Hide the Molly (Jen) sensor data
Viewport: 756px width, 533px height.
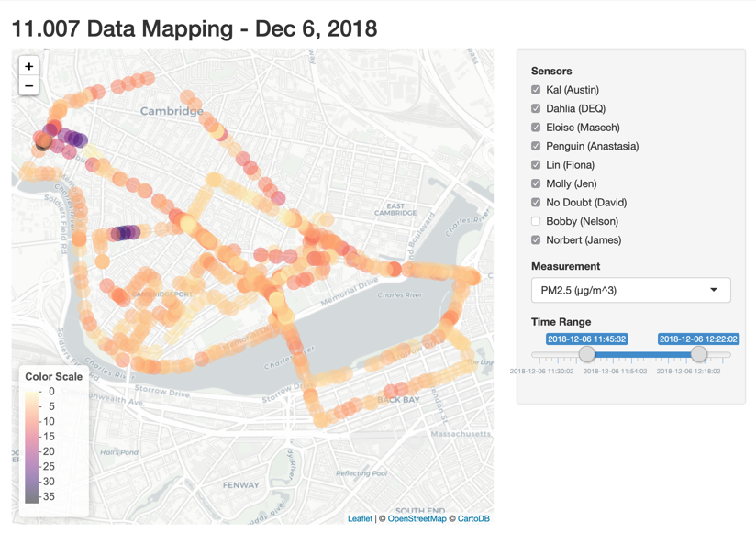point(536,183)
